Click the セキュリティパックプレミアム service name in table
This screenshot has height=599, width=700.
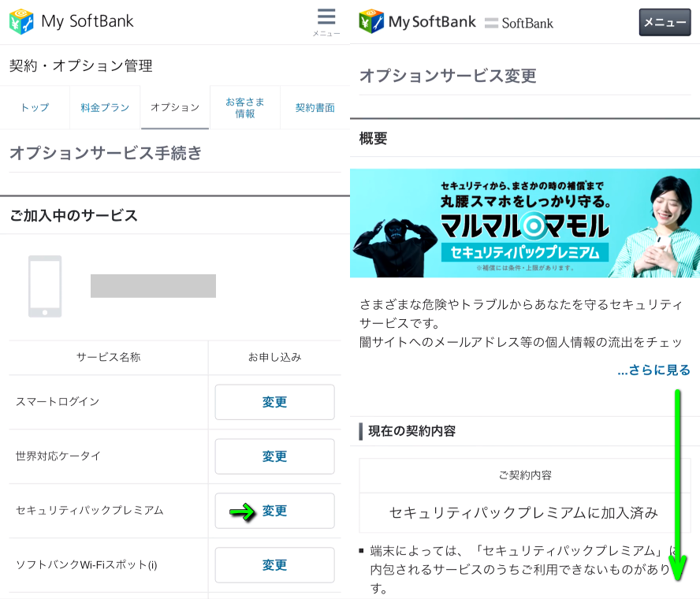point(90,511)
